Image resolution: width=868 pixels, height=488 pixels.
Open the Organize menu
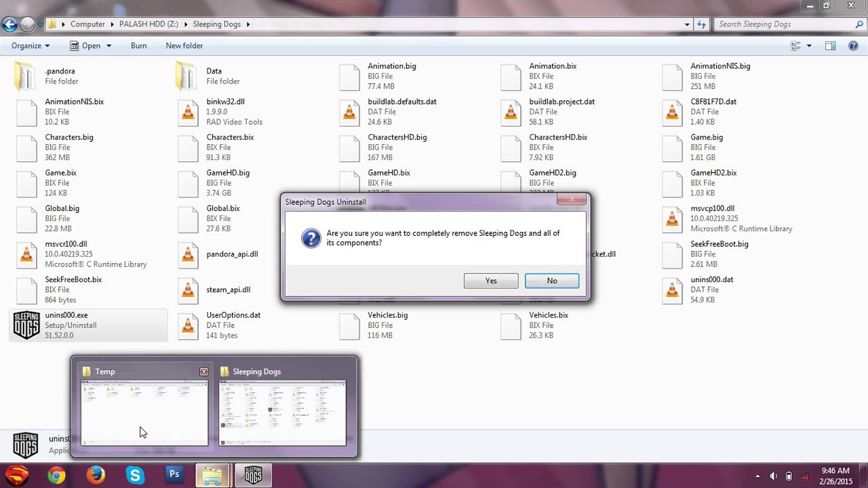click(31, 45)
